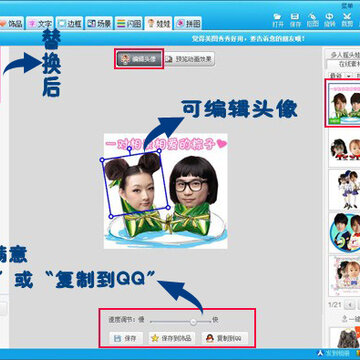Click the 在线素材 online materials tab
Viewport: 360px width, 360px height.
pyautogui.click(x=343, y=64)
